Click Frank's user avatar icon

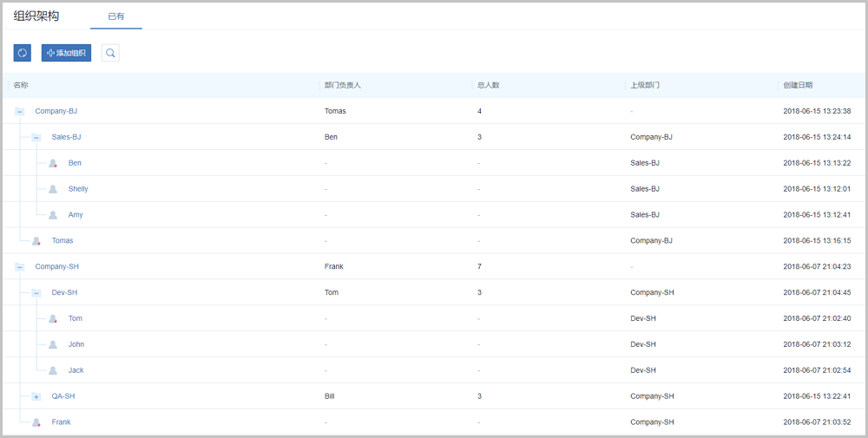tap(36, 422)
